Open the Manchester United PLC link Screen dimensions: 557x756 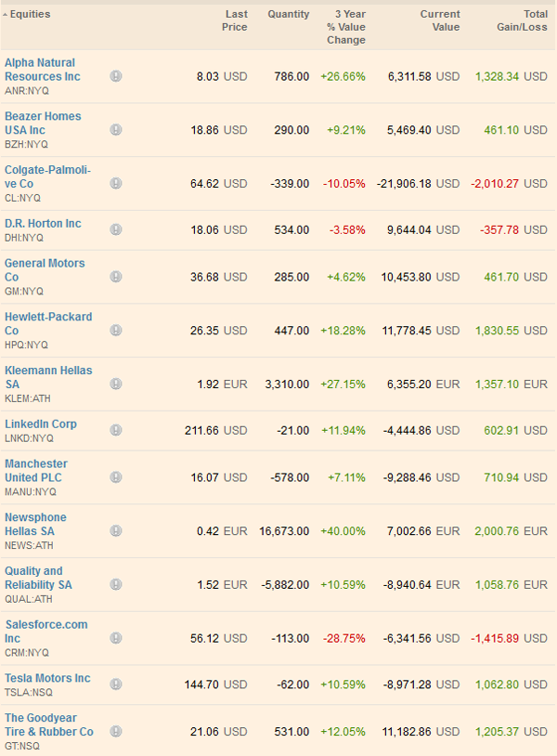click(36, 471)
